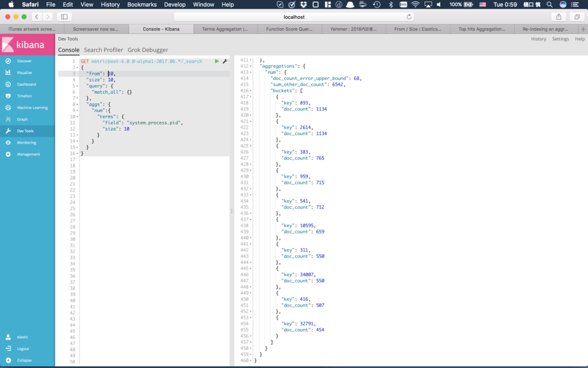Toggle the Safari sidebar button
Image resolution: width=588 pixels, height=368 pixels.
pyautogui.click(x=64, y=17)
